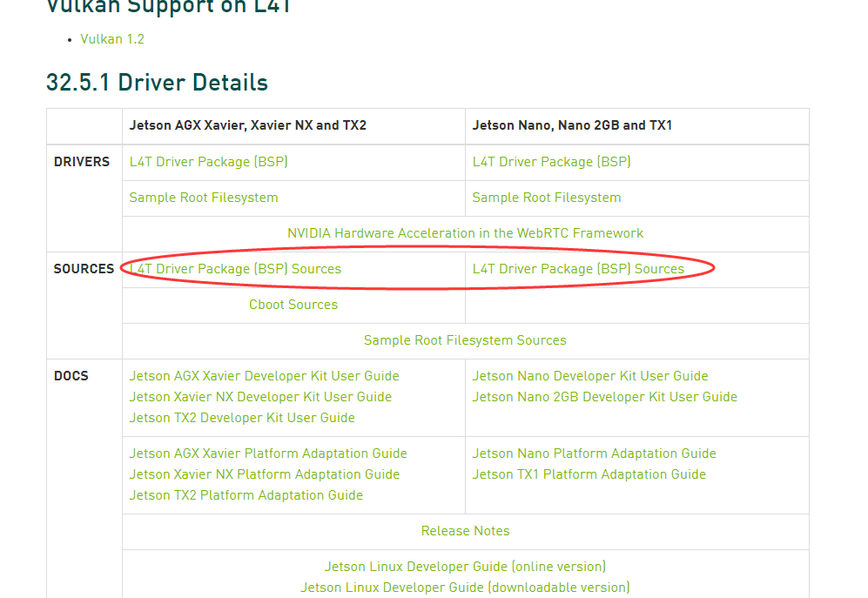This screenshot has width=868, height=598.
Task: Open Jetson Xavier NX Developer Kit User Guide
Action: point(260,397)
